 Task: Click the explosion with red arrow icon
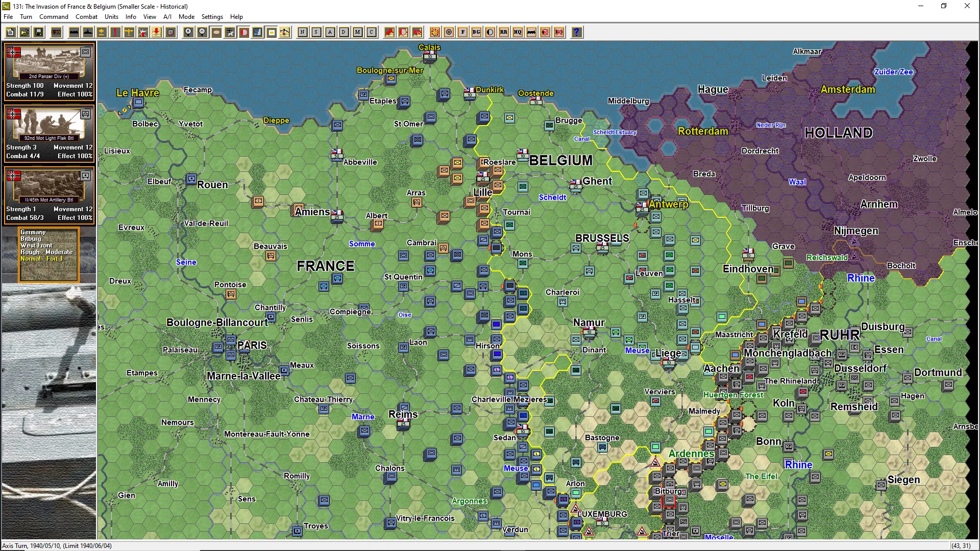(143, 32)
